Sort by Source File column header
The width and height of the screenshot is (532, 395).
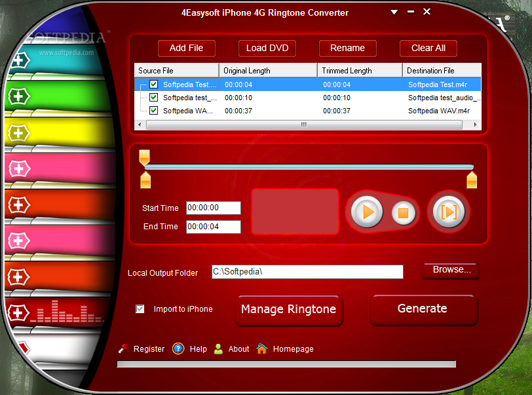(176, 71)
